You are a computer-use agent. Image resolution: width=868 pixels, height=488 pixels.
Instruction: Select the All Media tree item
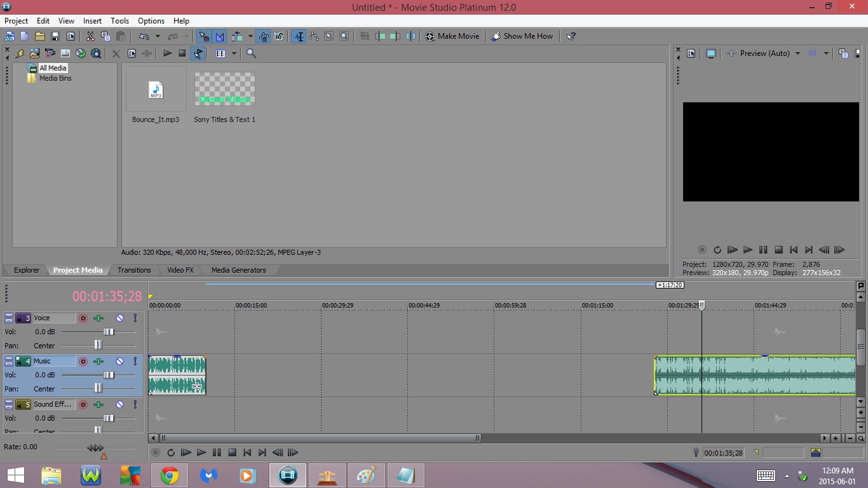coord(53,68)
